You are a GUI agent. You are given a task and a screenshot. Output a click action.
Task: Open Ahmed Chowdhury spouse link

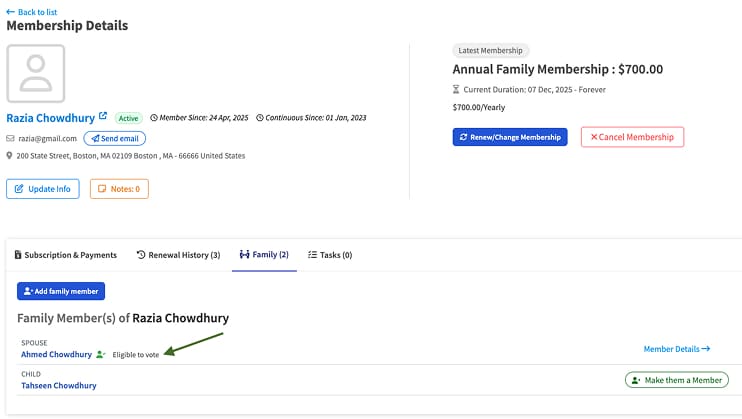tap(56, 355)
